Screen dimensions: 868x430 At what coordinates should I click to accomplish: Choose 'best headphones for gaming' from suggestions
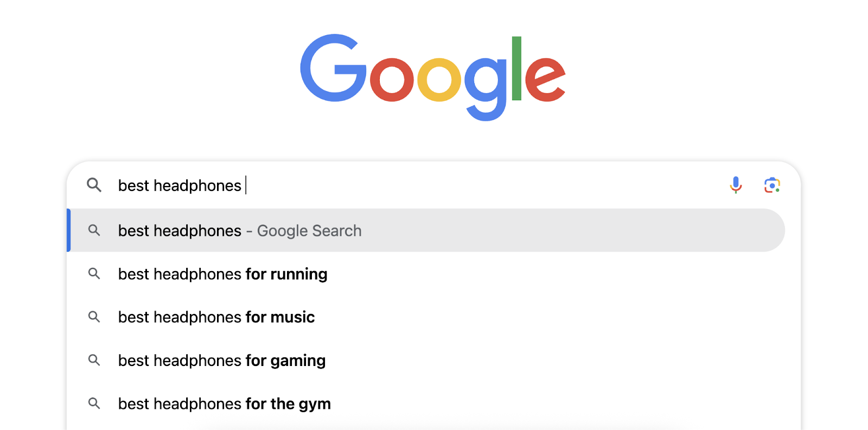[221, 360]
